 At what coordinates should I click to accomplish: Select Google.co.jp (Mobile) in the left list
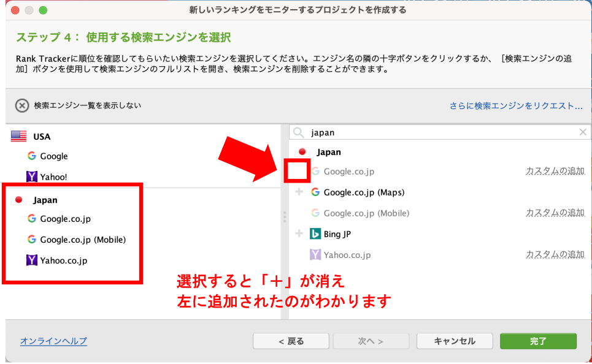83,240
